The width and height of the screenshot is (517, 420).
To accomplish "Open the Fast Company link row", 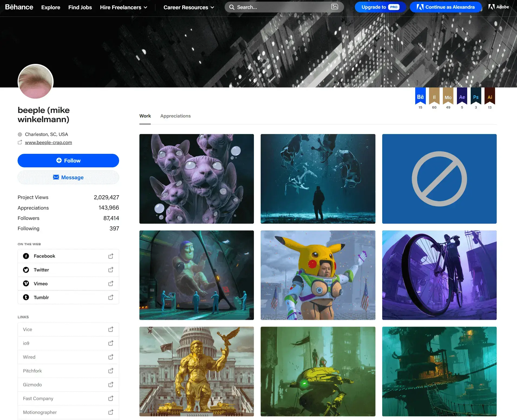I will coord(68,398).
